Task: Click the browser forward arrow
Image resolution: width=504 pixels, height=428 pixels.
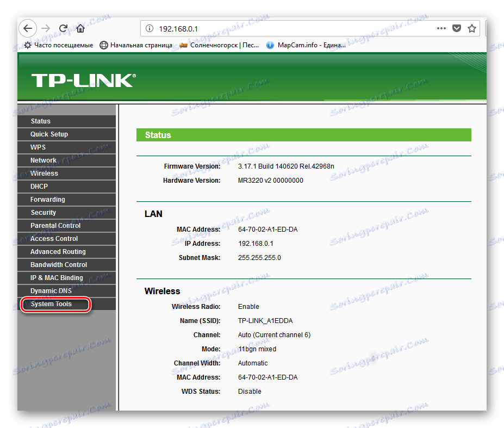Action: [x=46, y=28]
